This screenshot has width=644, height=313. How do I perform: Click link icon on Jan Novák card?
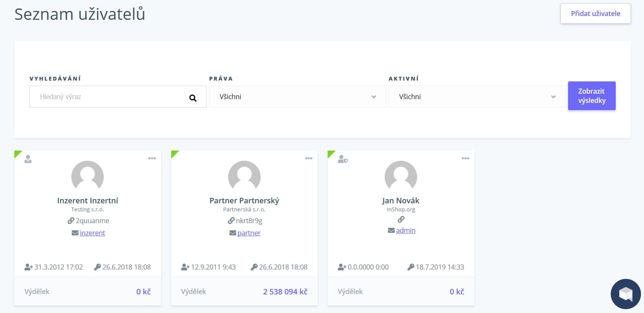click(x=401, y=219)
